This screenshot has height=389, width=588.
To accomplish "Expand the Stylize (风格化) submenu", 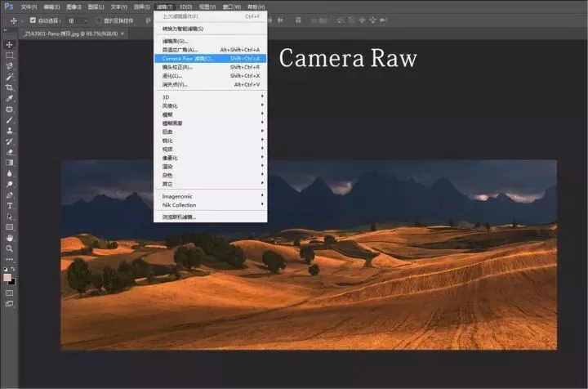I will [x=211, y=105].
